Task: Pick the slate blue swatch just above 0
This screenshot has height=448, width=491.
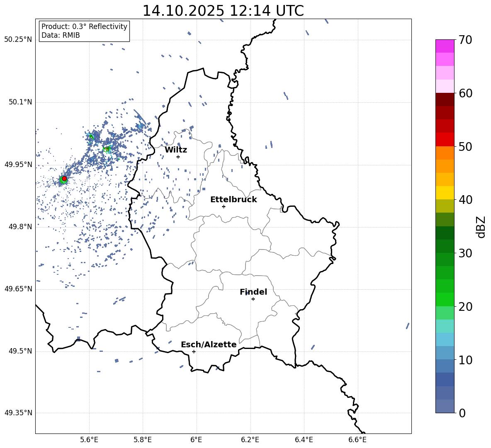Action: click(x=445, y=406)
